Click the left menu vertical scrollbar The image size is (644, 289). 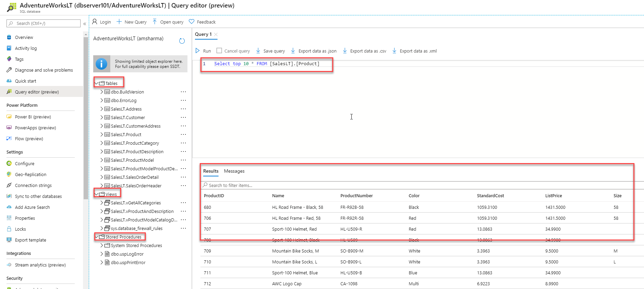[x=85, y=118]
